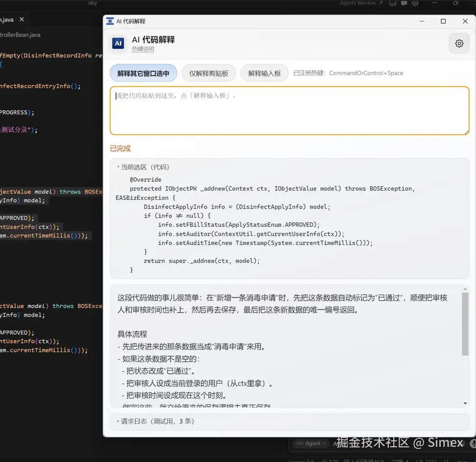Focus the code paste text area
476x462 pixels.
[x=289, y=111]
